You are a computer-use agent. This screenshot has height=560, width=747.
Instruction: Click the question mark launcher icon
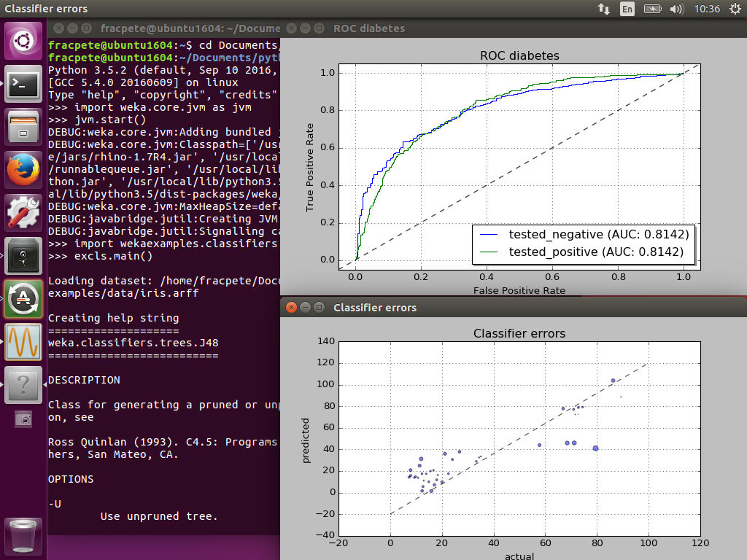pos(24,384)
